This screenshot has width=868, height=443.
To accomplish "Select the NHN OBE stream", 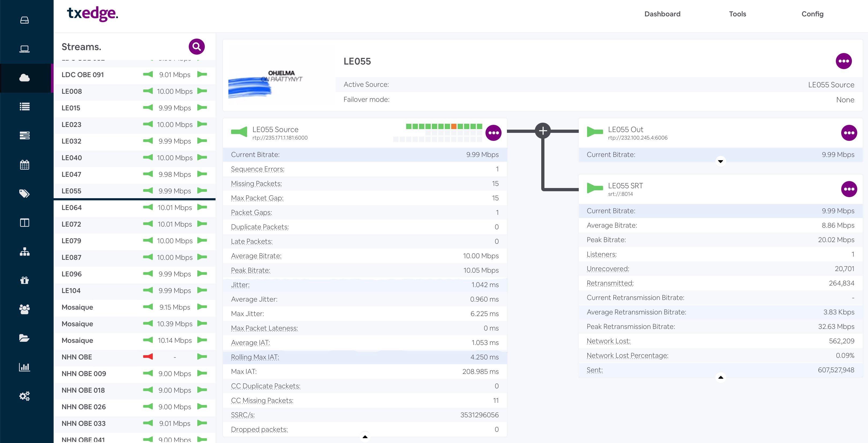I will (77, 357).
